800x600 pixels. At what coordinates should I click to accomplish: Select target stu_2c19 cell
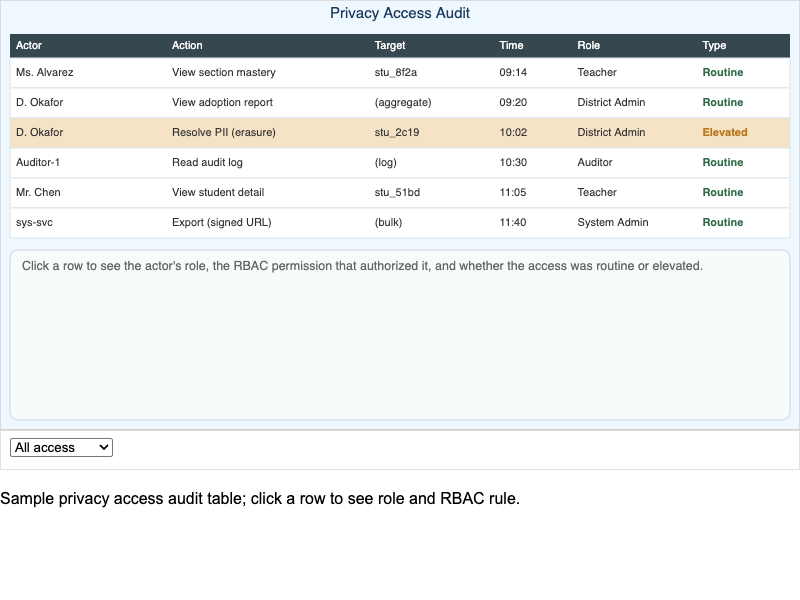396,133
